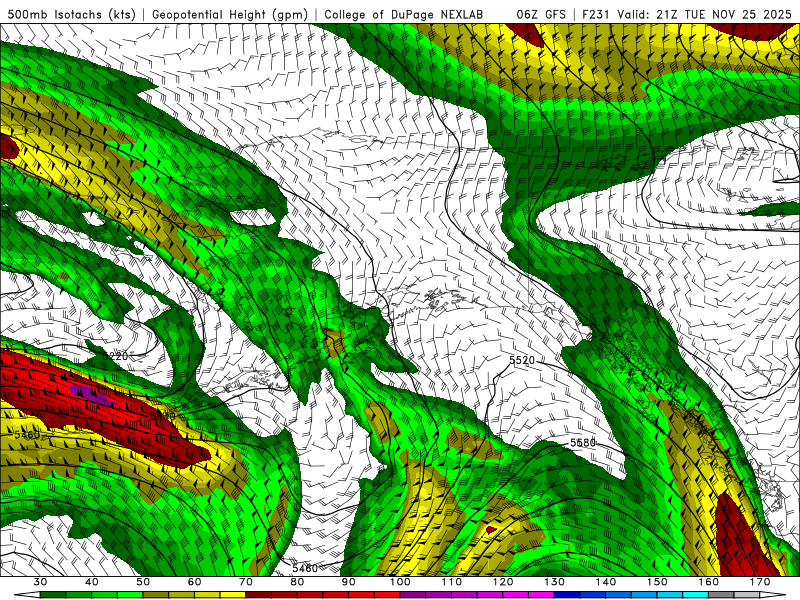The image size is (800, 600).
Task: Click the color bar label 30
Action: 40,582
